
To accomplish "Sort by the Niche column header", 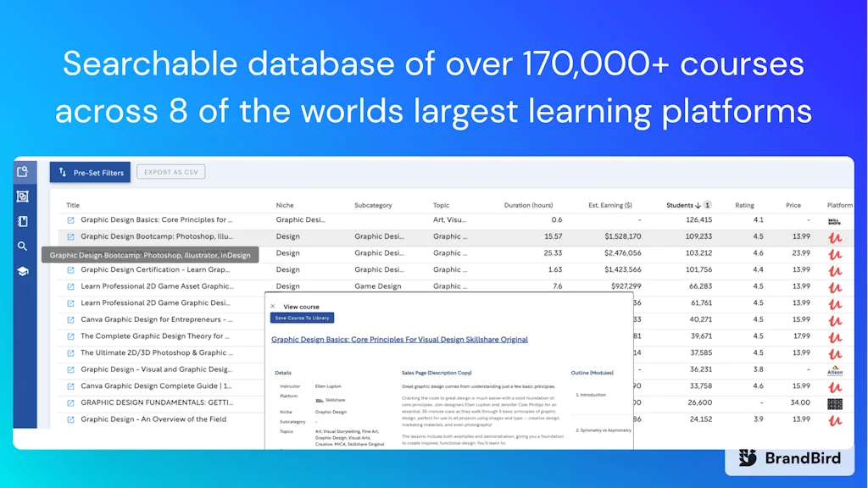I will pos(285,205).
